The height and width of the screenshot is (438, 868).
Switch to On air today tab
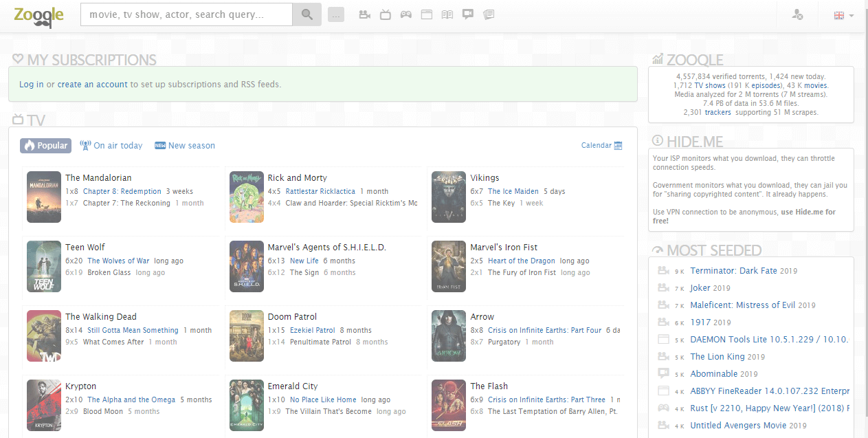(x=111, y=145)
